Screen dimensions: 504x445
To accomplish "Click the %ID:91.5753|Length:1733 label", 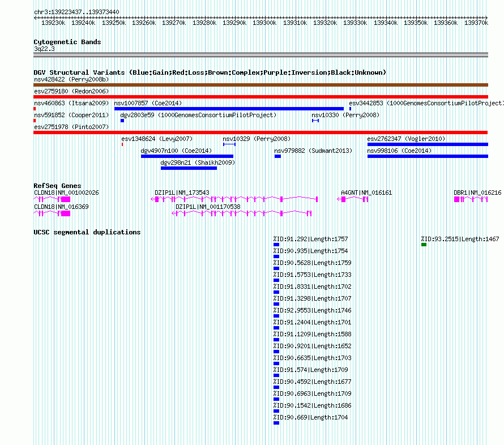I will pyautogui.click(x=313, y=275).
